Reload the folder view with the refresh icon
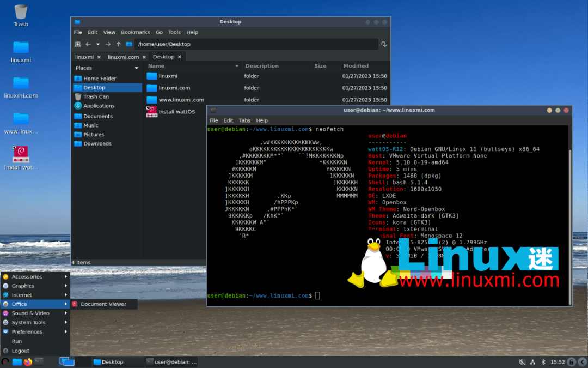 tap(384, 44)
